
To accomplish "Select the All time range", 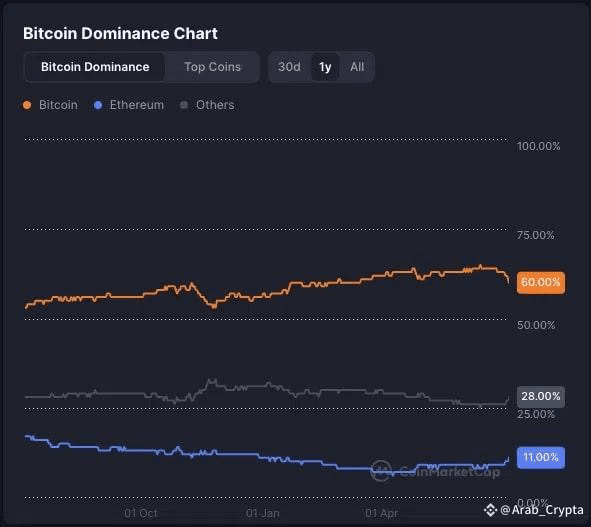I will click(x=357, y=67).
